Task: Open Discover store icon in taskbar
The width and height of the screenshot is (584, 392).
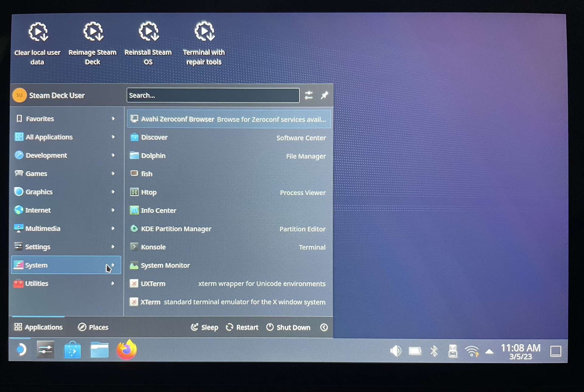Action: click(x=72, y=351)
